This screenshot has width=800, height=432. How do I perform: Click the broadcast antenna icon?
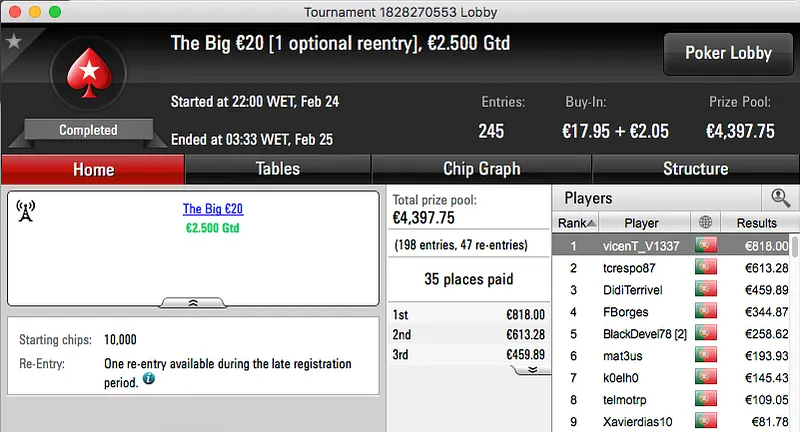[x=26, y=211]
